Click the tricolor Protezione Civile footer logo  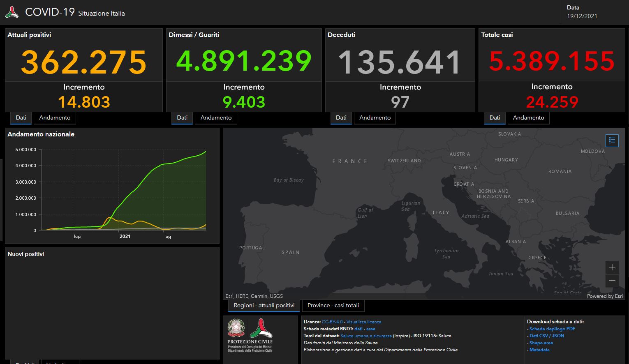click(260, 328)
